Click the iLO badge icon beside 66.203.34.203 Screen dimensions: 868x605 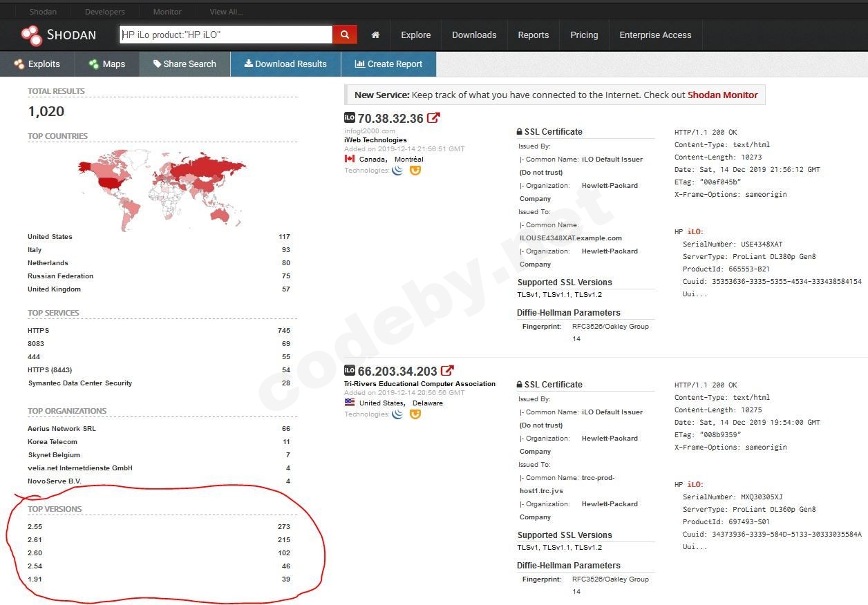click(350, 371)
